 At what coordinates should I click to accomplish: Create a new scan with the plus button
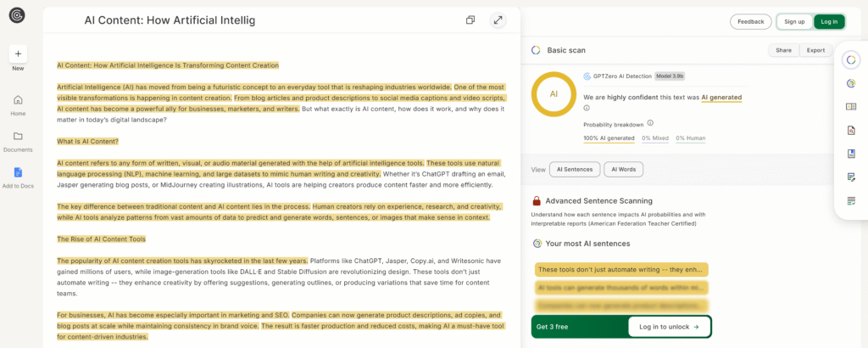pos(18,53)
